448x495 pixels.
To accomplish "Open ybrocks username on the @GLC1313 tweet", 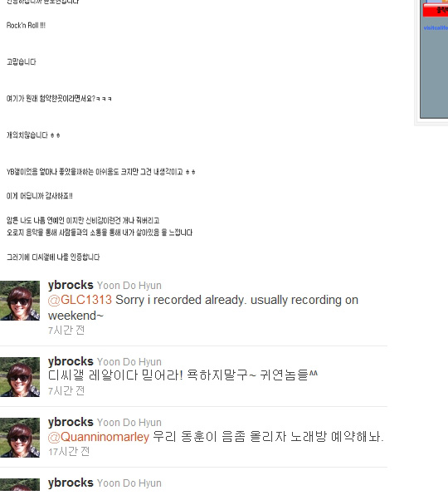I will 71,285.
